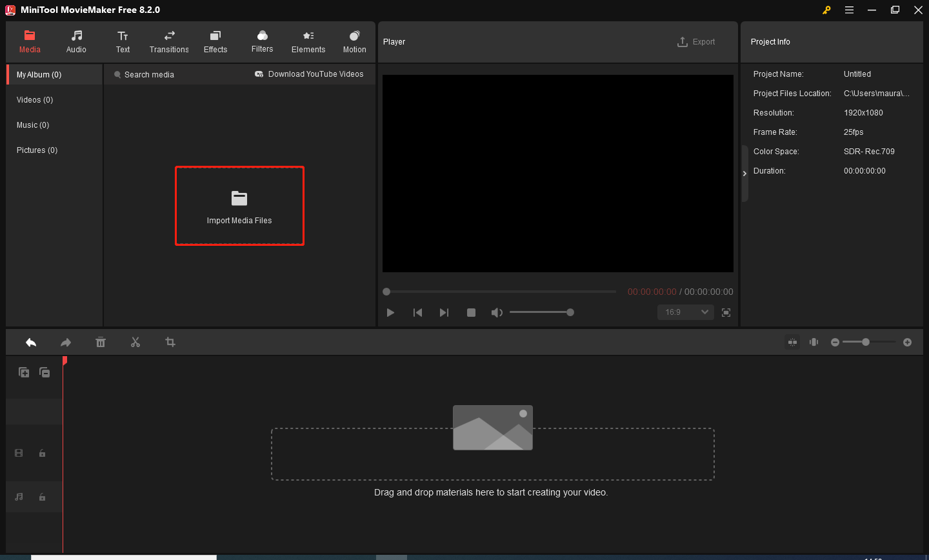The width and height of the screenshot is (929, 560).
Task: Enter fullscreen preview mode
Action: (x=726, y=312)
